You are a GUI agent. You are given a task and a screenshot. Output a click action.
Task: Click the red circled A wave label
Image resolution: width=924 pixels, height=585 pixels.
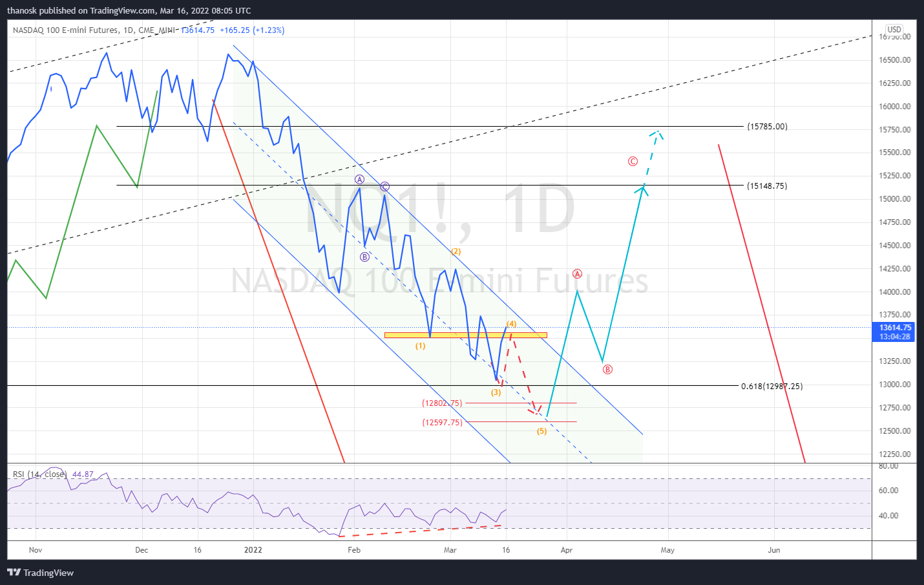[578, 274]
